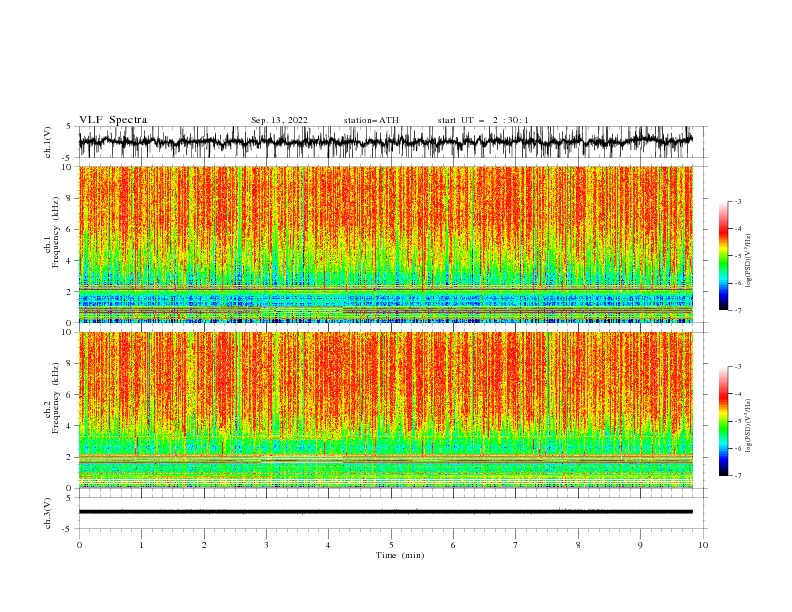
Task: Click time axis tick label "2"
Action: point(204,545)
